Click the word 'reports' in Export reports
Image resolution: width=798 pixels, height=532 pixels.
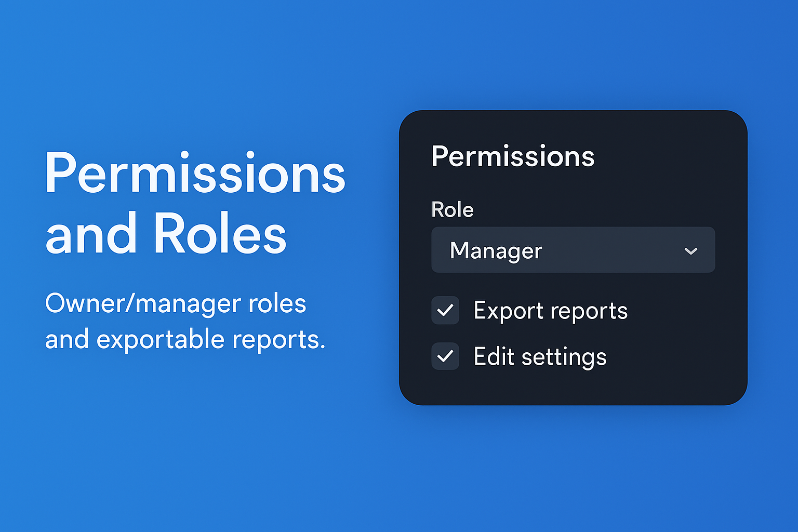pyautogui.click(x=589, y=311)
